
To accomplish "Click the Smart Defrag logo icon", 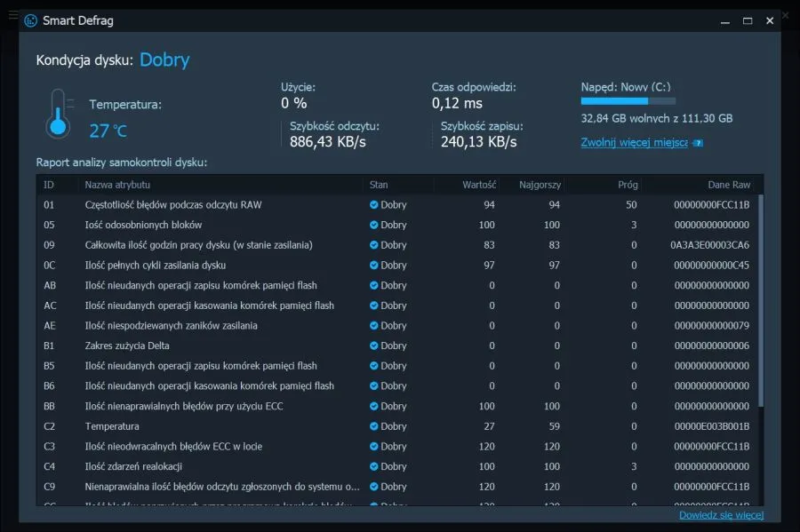I will tap(30, 20).
